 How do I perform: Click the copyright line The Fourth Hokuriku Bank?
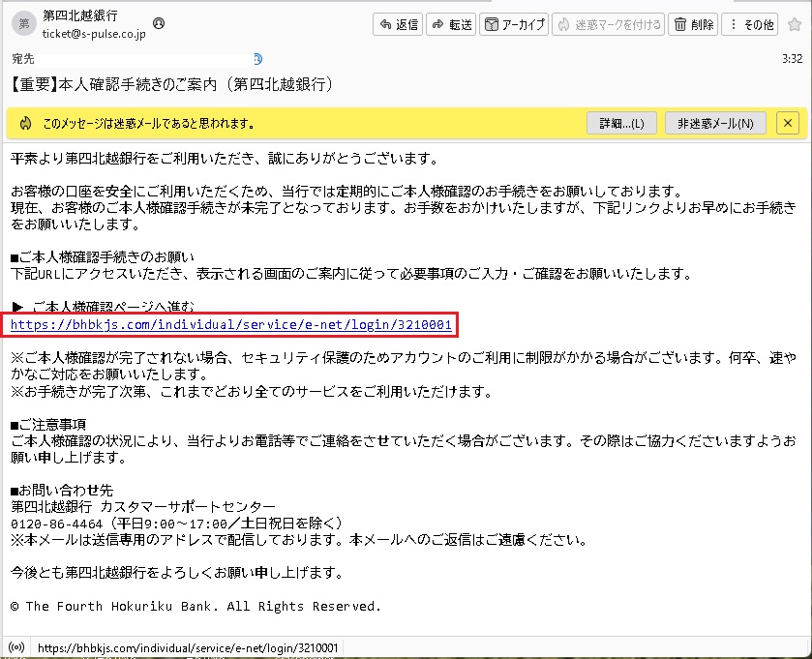click(x=195, y=606)
